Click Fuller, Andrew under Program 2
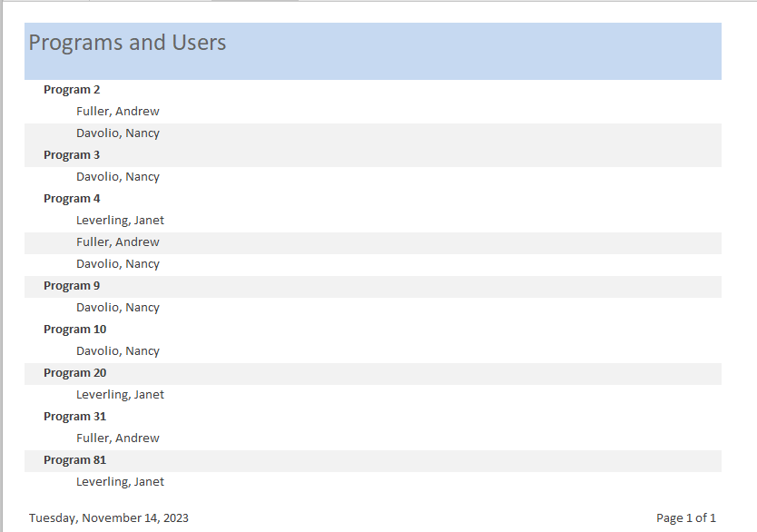The width and height of the screenshot is (757, 532). pyautogui.click(x=118, y=112)
